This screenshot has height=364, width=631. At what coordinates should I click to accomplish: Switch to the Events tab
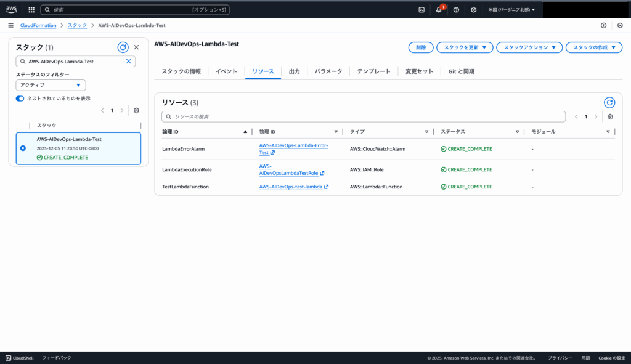[226, 71]
